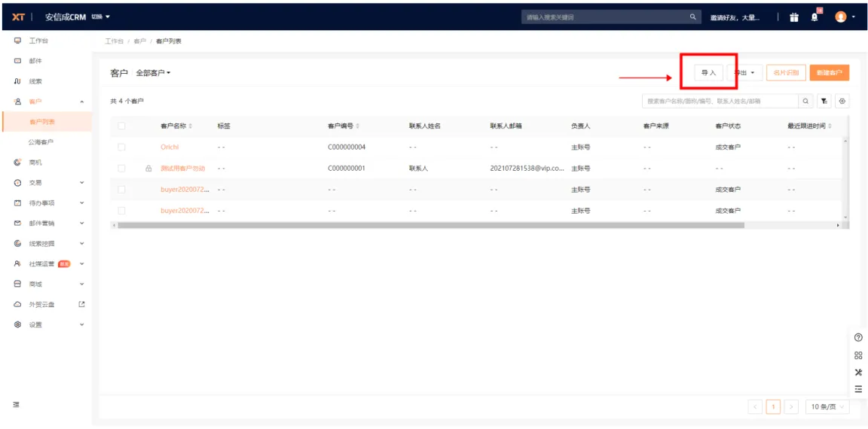Screen dimensions: 868x429
Task: Open the 工作台 sidebar icon
Action: [17, 41]
